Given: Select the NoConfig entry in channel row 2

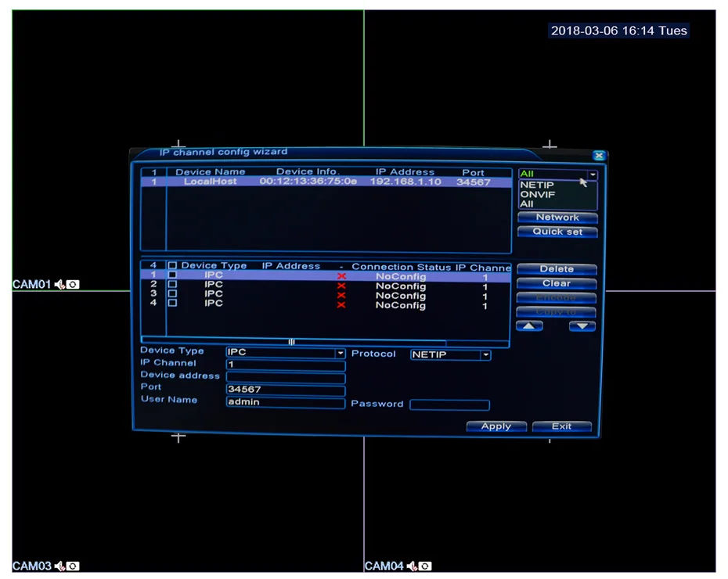Looking at the screenshot, I should (401, 286).
